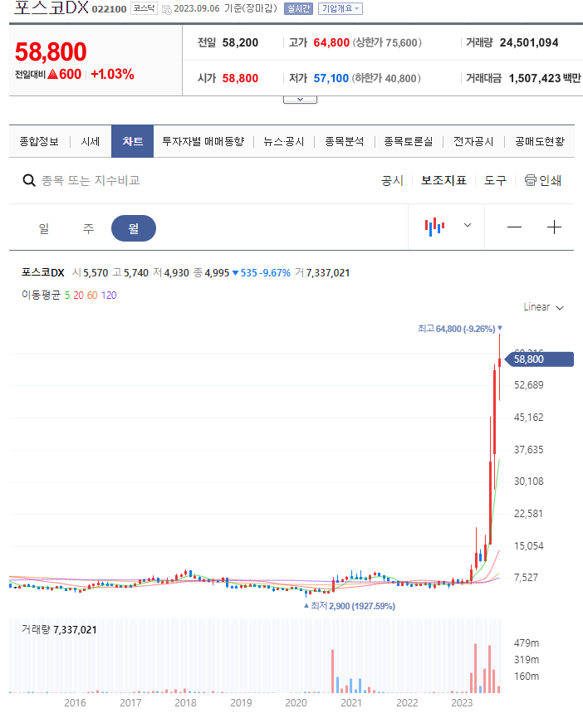
Task: Click the 479m volume axis label
Action: (527, 643)
